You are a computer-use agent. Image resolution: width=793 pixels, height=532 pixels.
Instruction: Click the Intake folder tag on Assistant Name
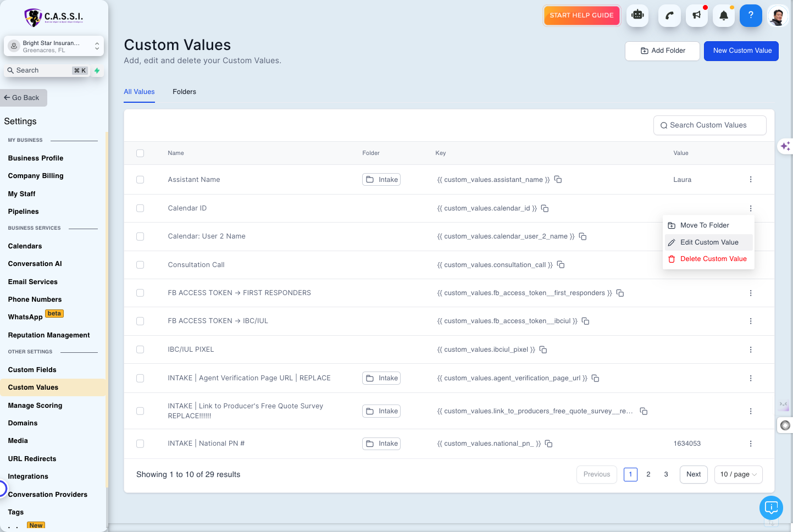tap(381, 180)
